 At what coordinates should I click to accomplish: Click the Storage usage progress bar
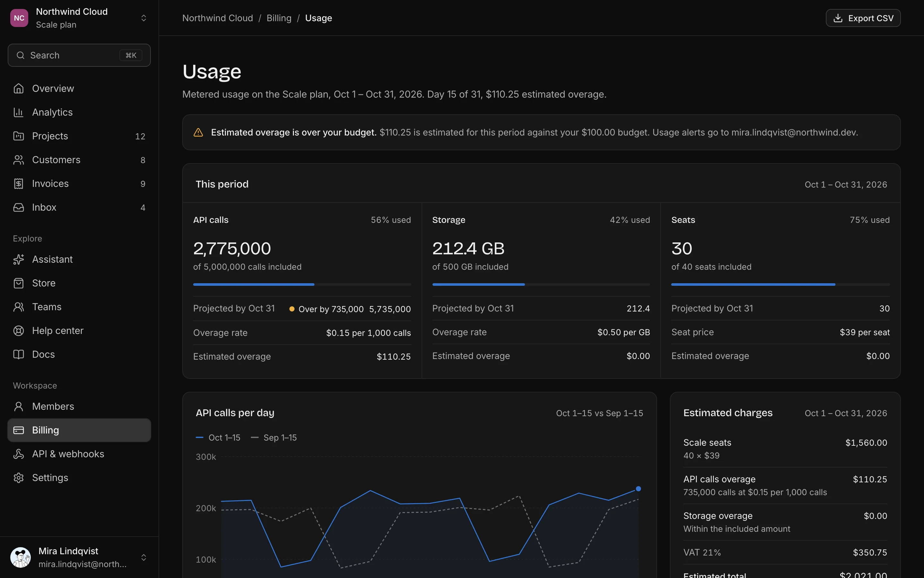click(x=541, y=285)
